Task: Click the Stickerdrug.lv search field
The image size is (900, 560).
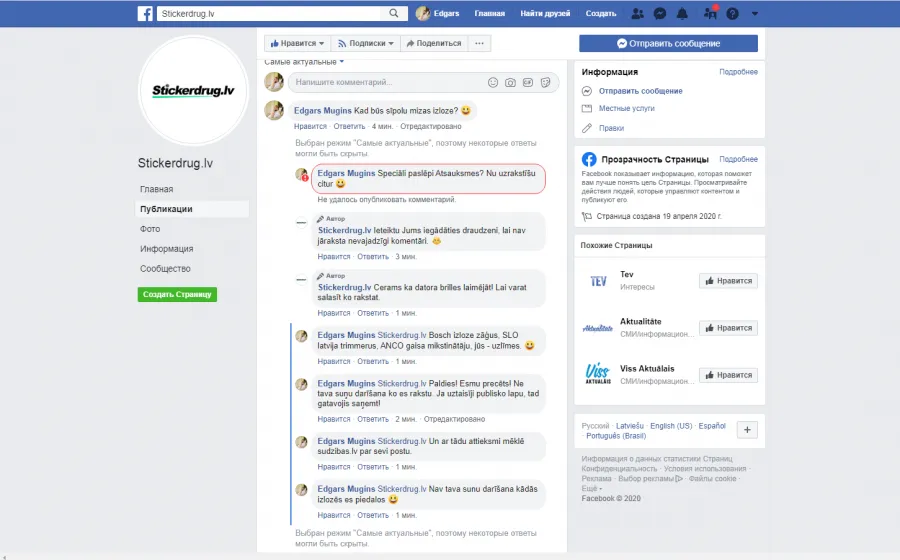Action: pos(270,13)
